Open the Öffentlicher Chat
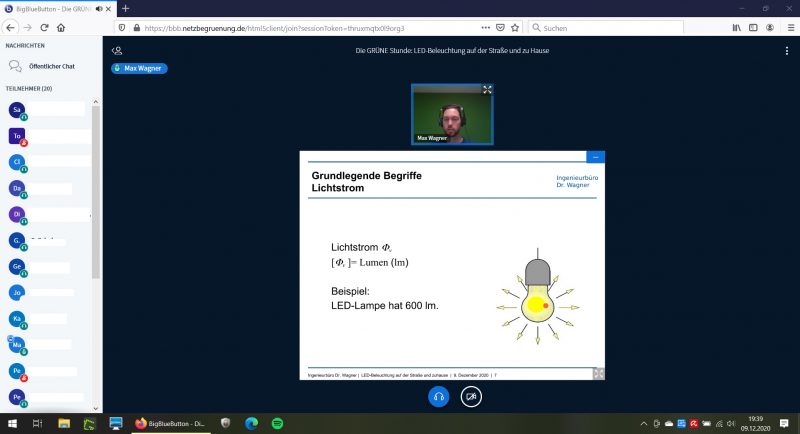This screenshot has width=800, height=434. point(50,66)
